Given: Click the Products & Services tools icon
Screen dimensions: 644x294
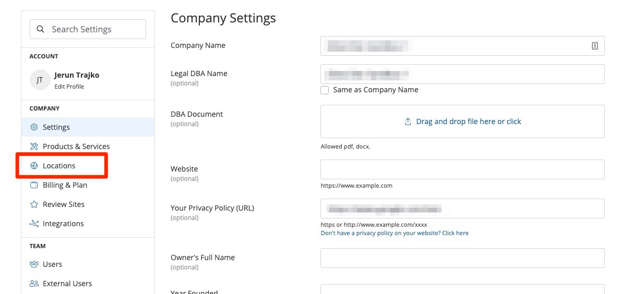Looking at the screenshot, I should [x=34, y=146].
